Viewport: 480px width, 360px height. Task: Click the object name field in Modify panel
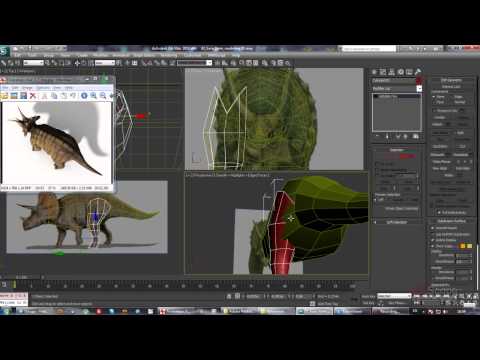click(x=393, y=80)
